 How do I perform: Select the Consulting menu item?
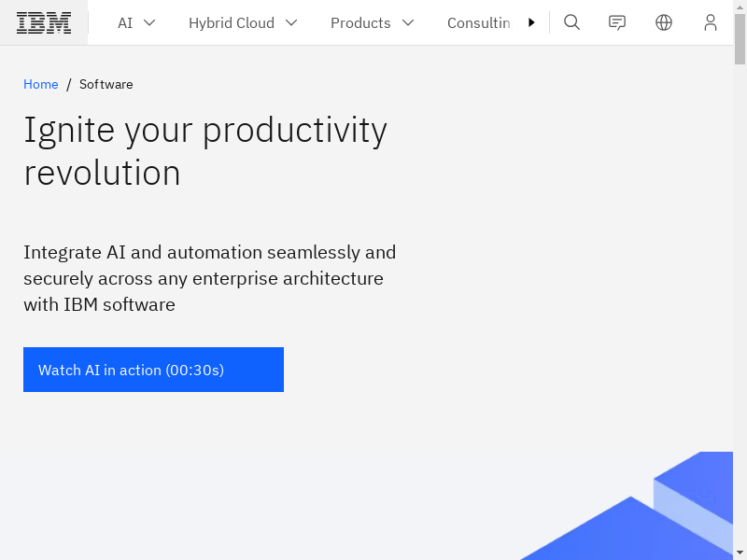pyautogui.click(x=479, y=22)
